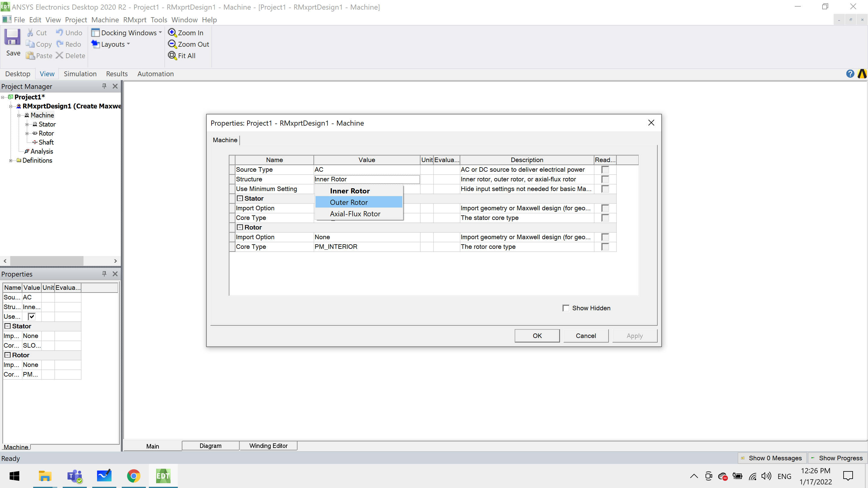Collapse the Project1 tree node
Image resolution: width=868 pixels, height=488 pixels.
(x=3, y=97)
